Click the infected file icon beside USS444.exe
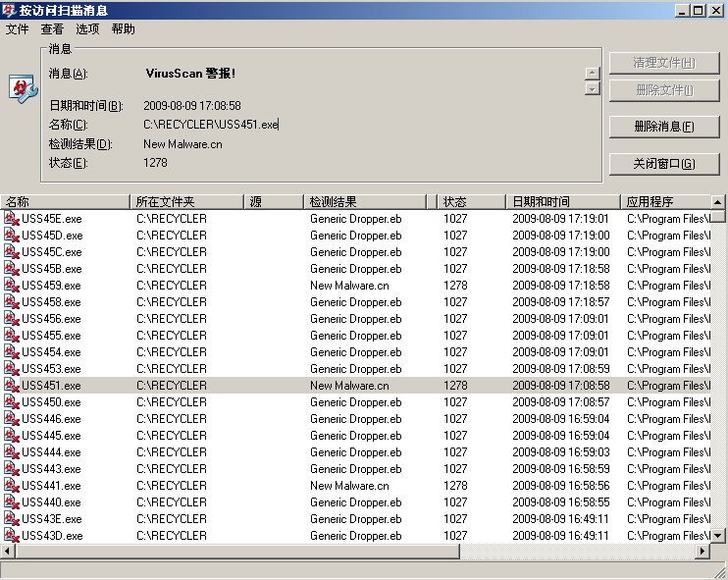Viewport: 728px width, 580px height. tap(11, 452)
